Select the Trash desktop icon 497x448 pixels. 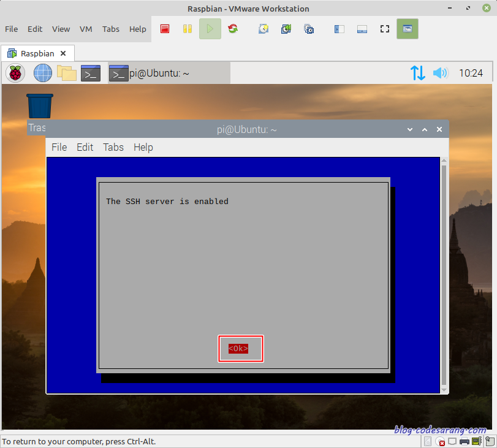coord(40,106)
